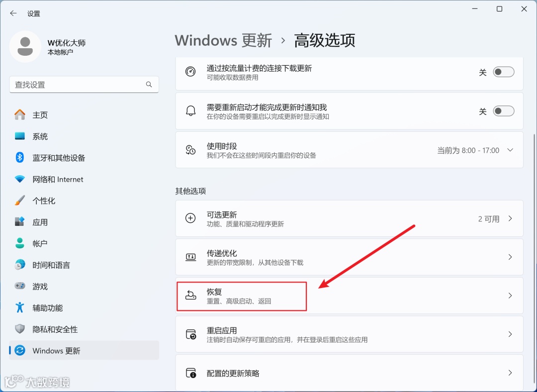Select 个性化 in the sidebar

pos(84,200)
